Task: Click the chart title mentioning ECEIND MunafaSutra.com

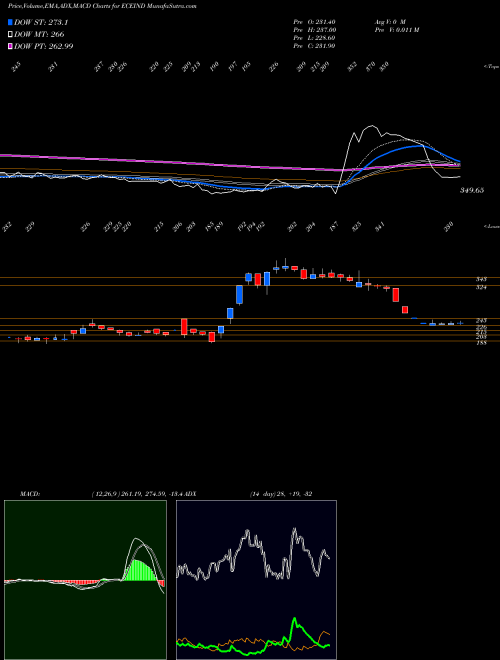Action: click(102, 6)
